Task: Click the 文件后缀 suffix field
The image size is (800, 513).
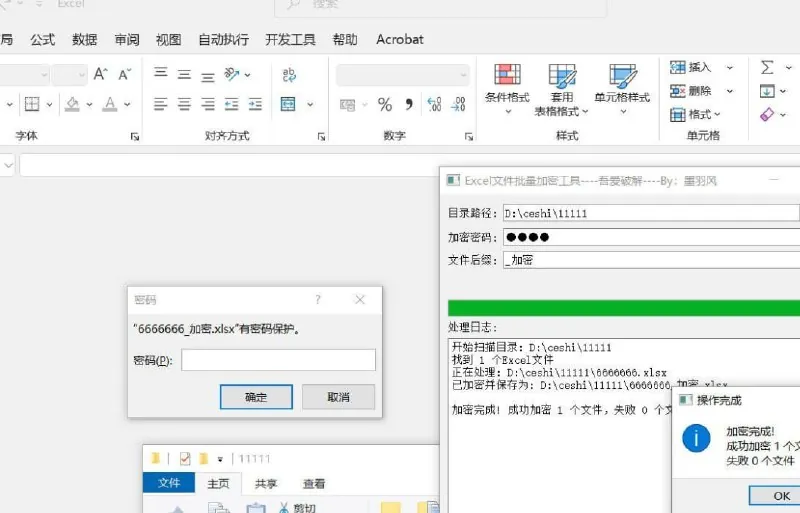Action: click(x=652, y=260)
